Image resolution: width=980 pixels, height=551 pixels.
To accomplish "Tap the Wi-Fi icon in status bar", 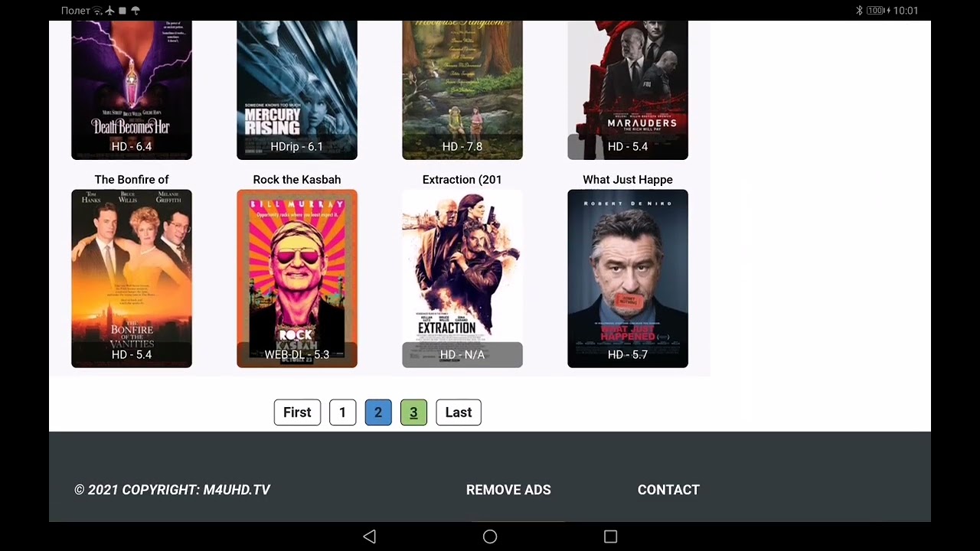I will pyautogui.click(x=97, y=11).
